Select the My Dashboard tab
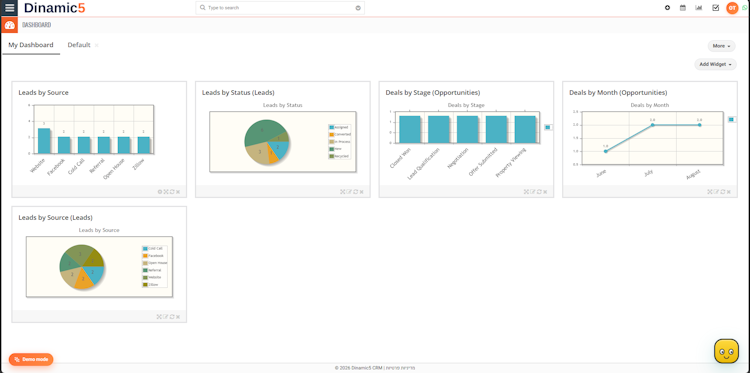This screenshot has height=373, width=750. [x=31, y=45]
